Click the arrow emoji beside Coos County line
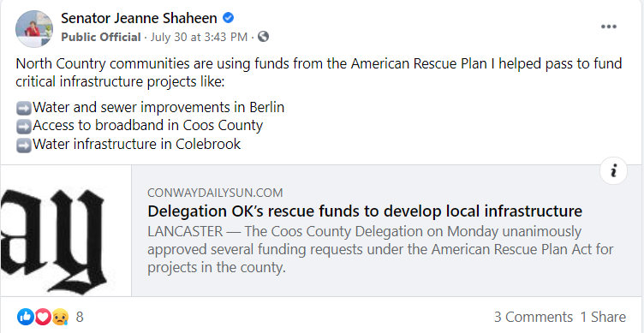 (24, 127)
